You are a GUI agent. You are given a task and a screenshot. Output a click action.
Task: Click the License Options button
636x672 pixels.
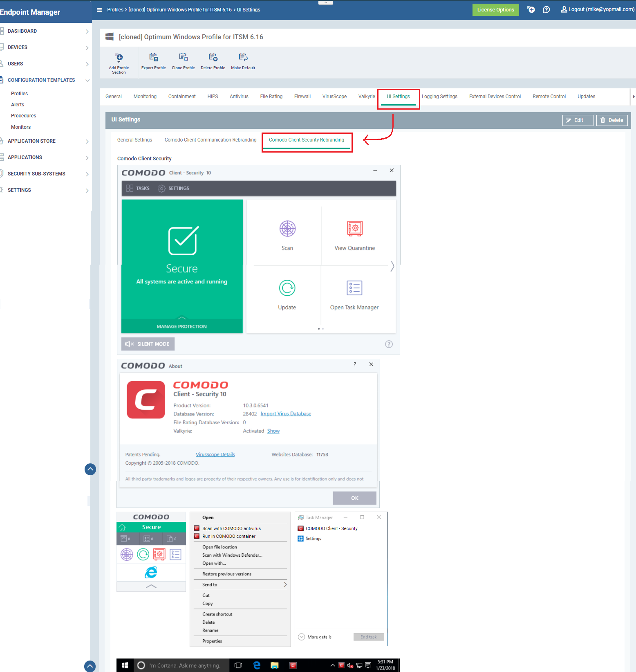pos(495,10)
